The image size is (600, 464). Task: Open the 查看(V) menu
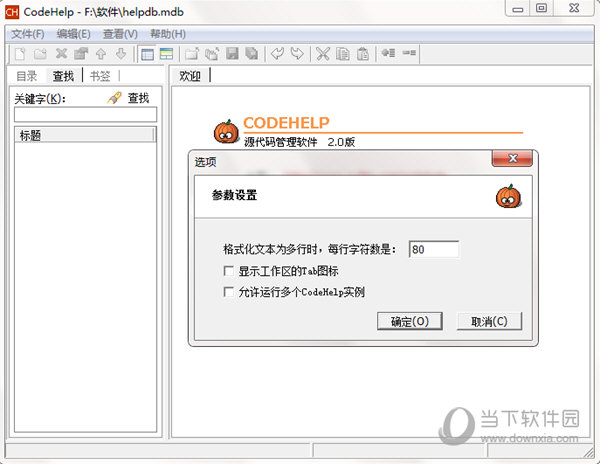pyautogui.click(x=120, y=34)
